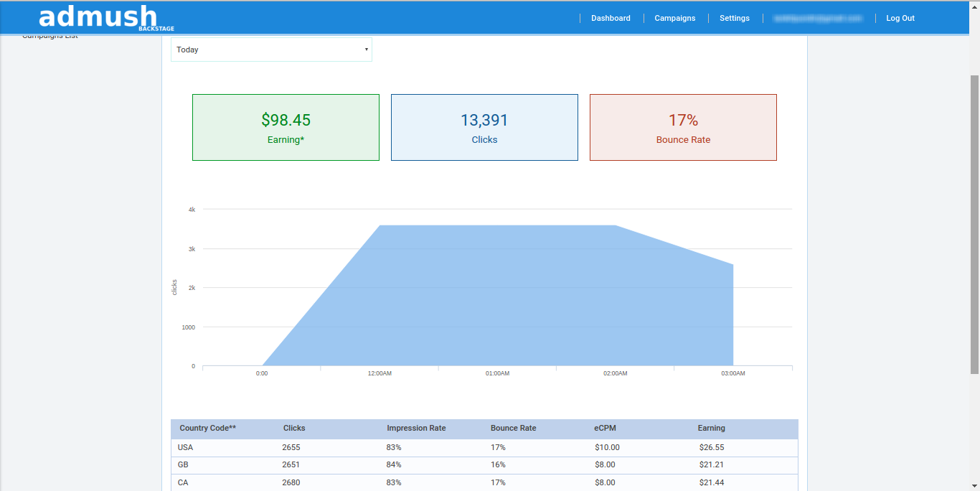Open Settings from the top bar
The height and width of the screenshot is (491, 980).
[734, 18]
